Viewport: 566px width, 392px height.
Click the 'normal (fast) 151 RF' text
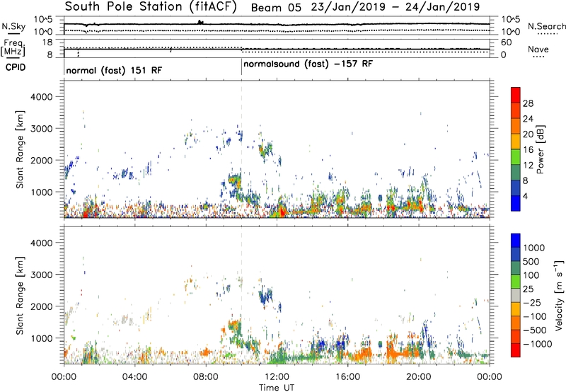[114, 70]
